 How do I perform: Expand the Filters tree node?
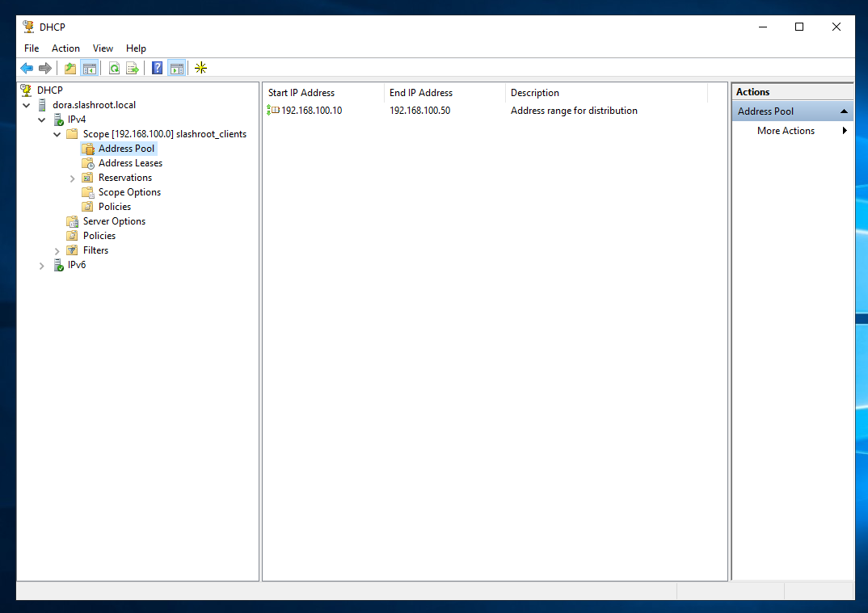point(57,251)
